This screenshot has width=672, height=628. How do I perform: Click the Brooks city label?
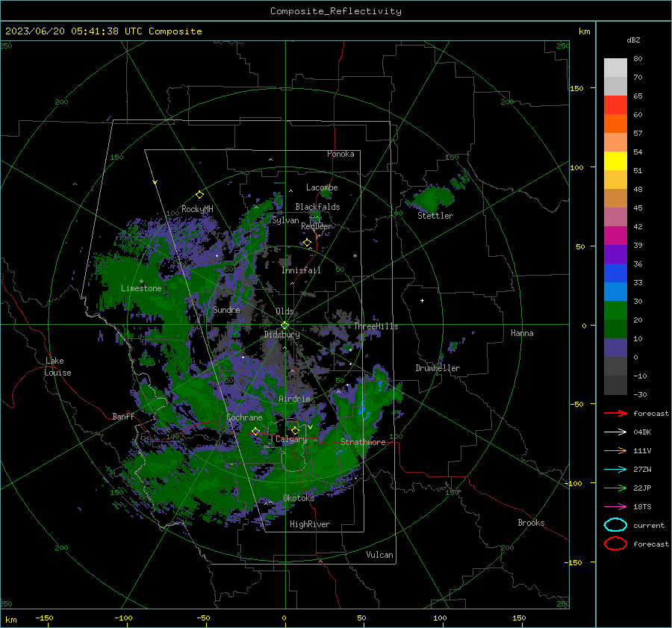pos(531,523)
